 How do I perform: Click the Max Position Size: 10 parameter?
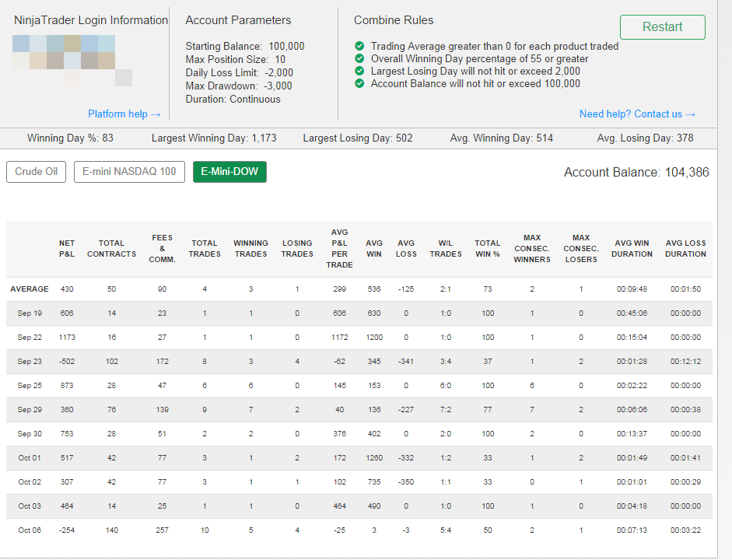tap(235, 59)
